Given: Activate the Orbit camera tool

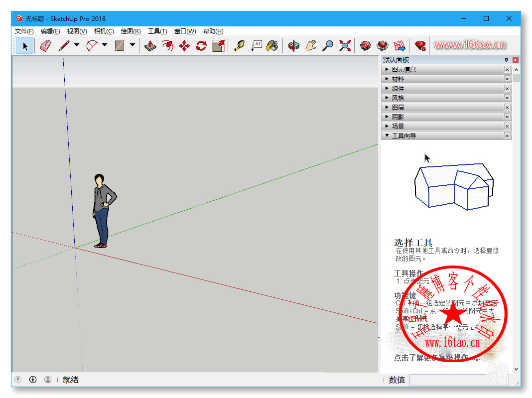Looking at the screenshot, I should click(294, 46).
